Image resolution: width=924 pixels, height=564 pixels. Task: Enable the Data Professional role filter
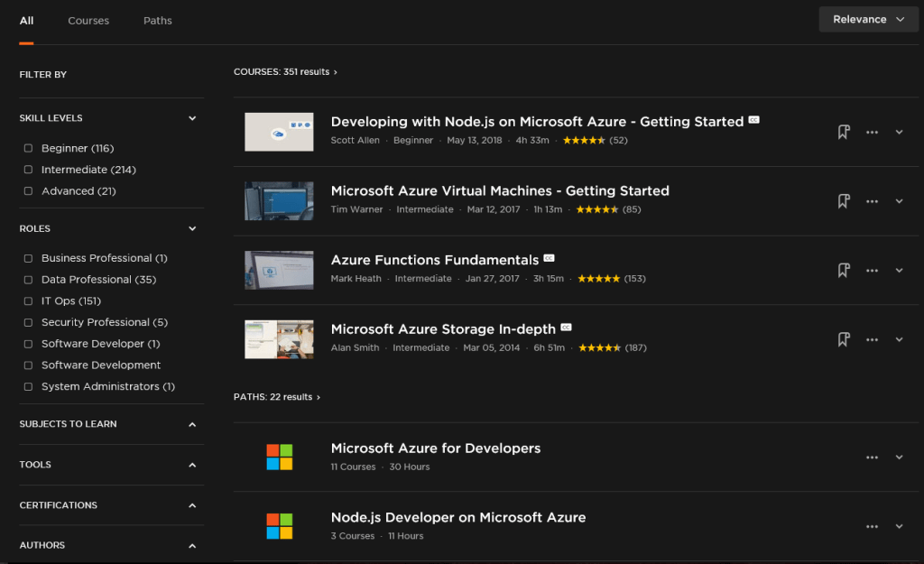coord(28,280)
